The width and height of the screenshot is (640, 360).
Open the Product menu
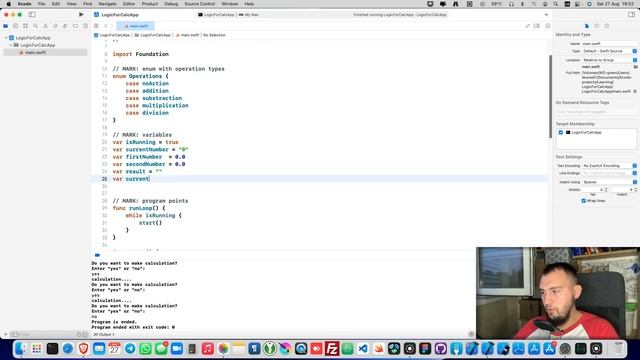[x=150, y=4]
